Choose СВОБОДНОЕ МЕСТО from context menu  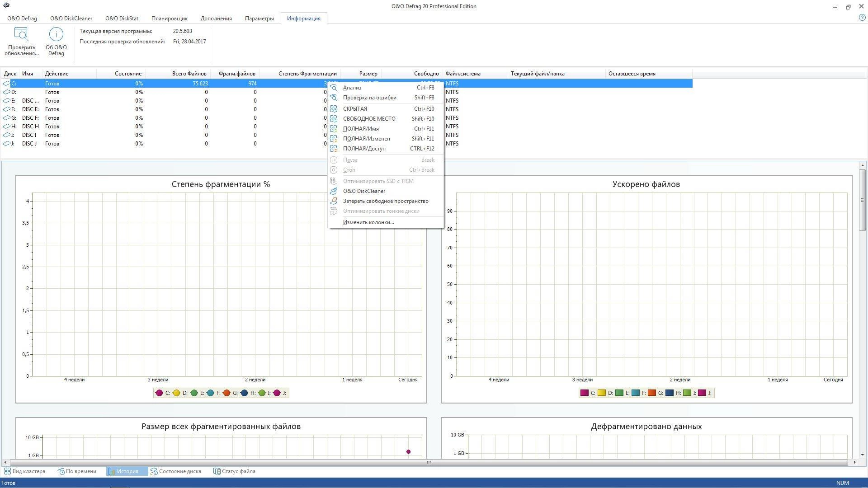pos(386,119)
